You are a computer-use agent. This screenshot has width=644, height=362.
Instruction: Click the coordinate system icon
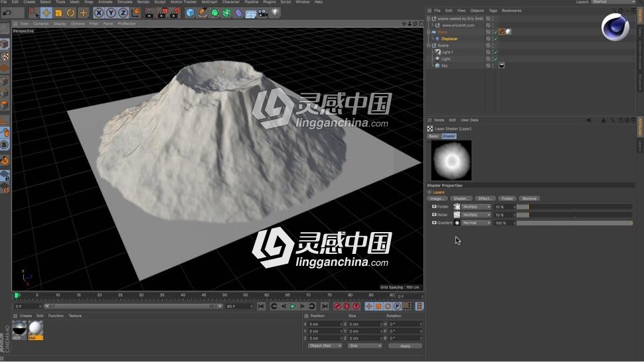coord(135,13)
